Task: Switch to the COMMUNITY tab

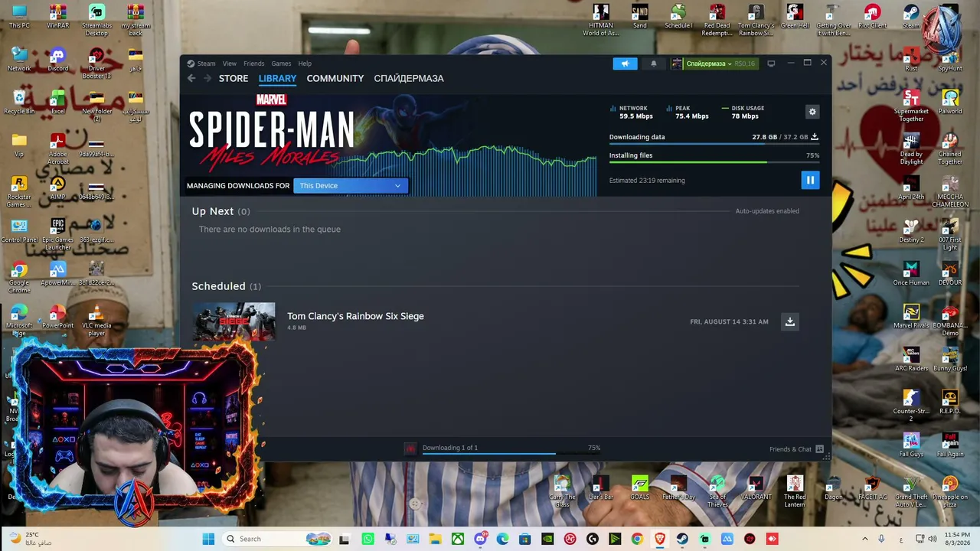Action: [335, 78]
